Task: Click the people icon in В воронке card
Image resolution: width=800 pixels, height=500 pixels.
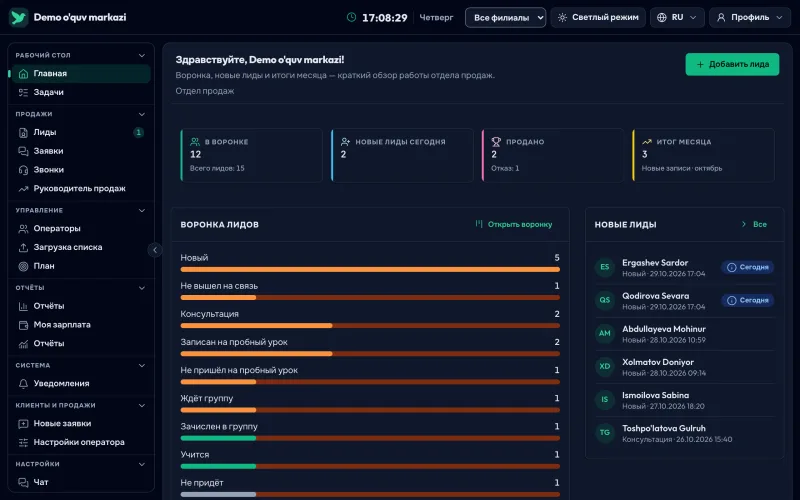Action: [x=195, y=142]
